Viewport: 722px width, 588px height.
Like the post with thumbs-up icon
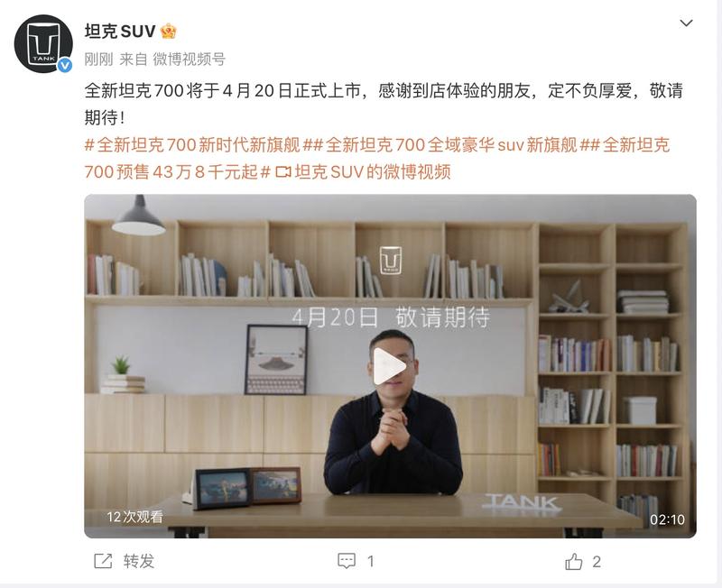pyautogui.click(x=574, y=561)
